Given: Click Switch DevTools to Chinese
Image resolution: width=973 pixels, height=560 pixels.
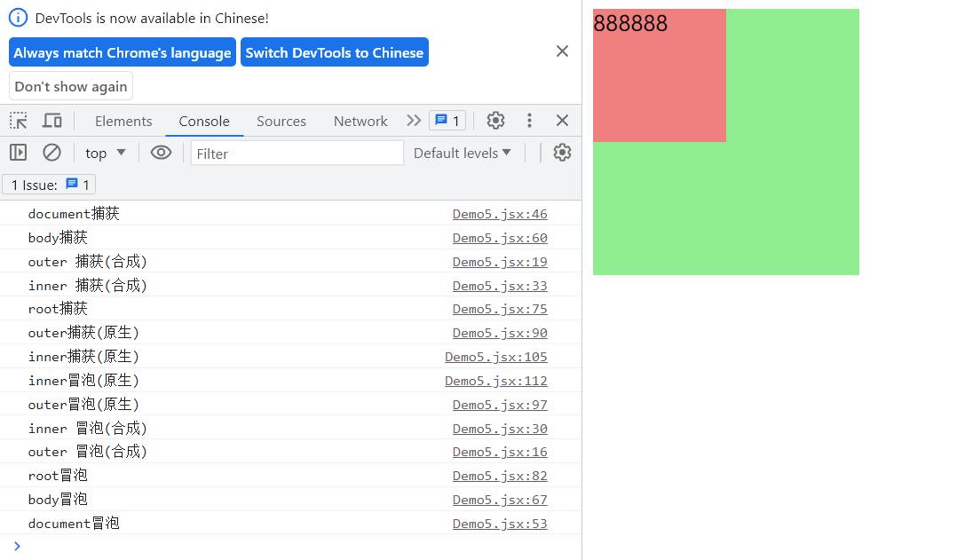Looking at the screenshot, I should pos(334,51).
